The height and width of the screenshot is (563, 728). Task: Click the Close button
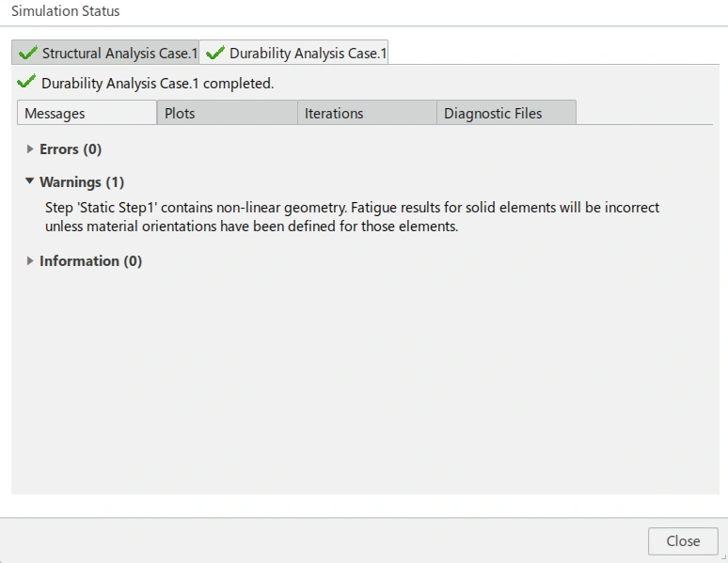click(x=683, y=541)
